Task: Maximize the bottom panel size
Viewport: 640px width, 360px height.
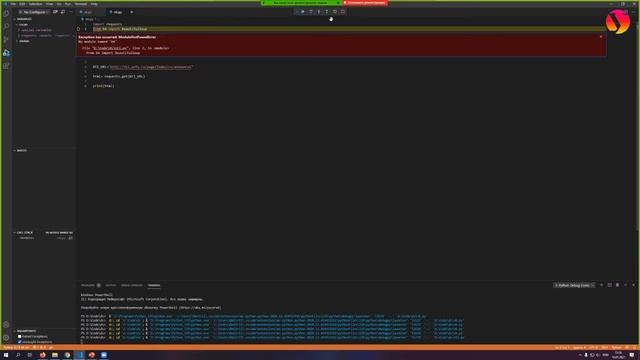Action: pyautogui.click(x=625, y=285)
